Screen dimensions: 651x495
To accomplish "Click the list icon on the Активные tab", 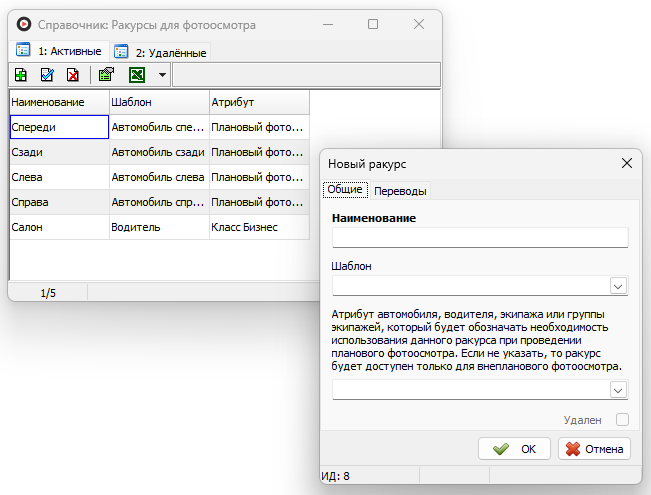I will (x=23, y=49).
